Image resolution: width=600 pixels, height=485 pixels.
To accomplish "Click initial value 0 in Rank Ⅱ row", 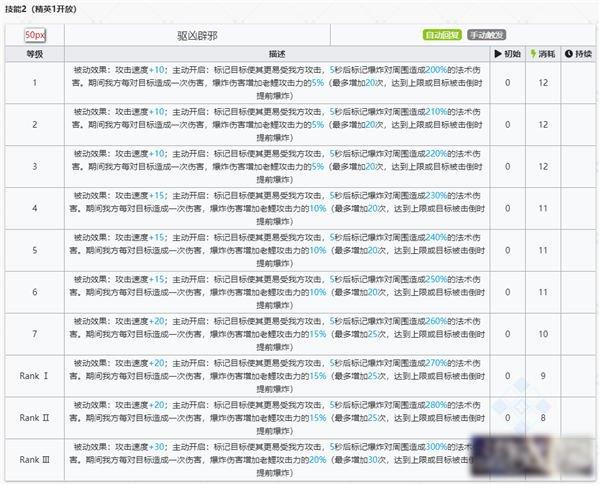I will pos(507,418).
